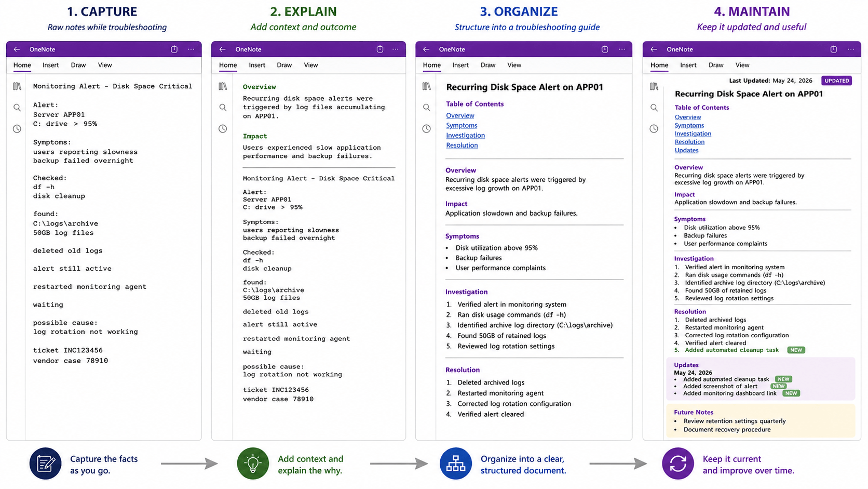
Task: Select 'restarted monitoring agent' line in Capture window
Action: pos(90,287)
